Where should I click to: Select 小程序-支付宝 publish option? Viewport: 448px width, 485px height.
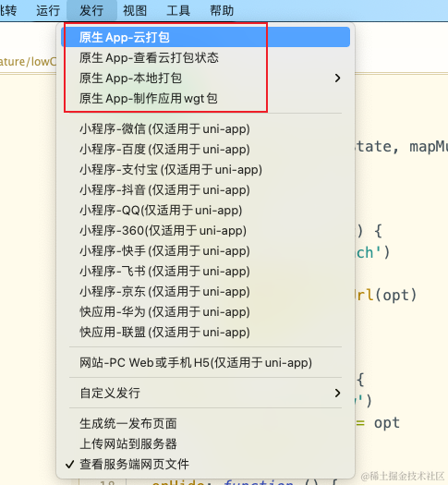tap(206, 169)
